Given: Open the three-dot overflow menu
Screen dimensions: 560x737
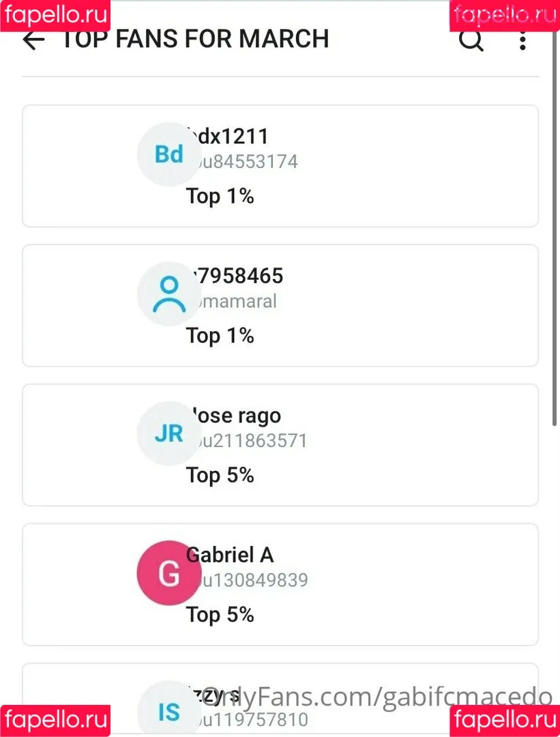Looking at the screenshot, I should [522, 40].
